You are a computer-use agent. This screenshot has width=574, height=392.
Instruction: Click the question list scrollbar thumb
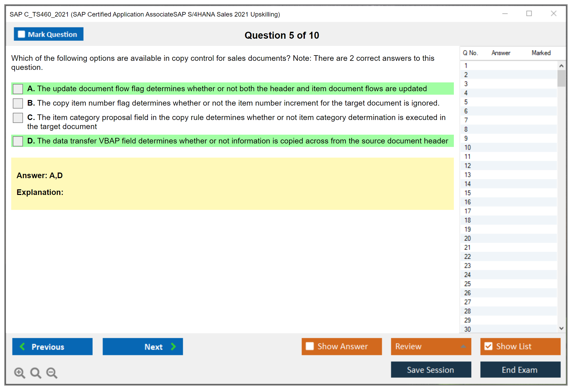point(561,78)
